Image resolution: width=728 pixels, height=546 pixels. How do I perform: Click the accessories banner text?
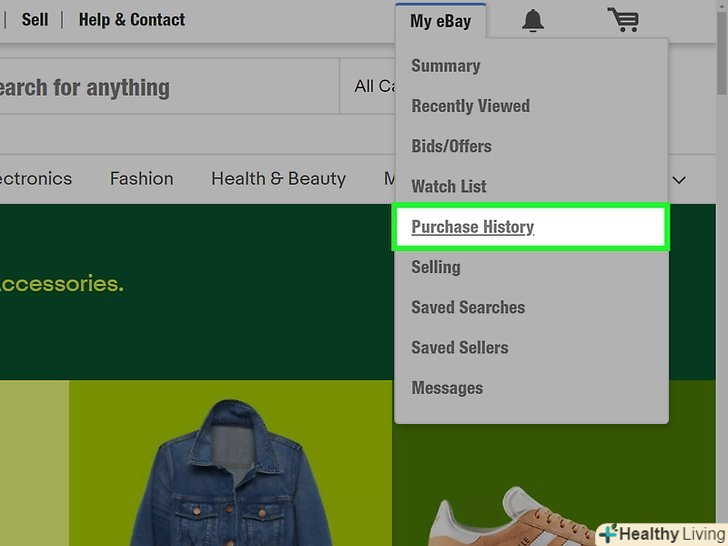point(62,284)
